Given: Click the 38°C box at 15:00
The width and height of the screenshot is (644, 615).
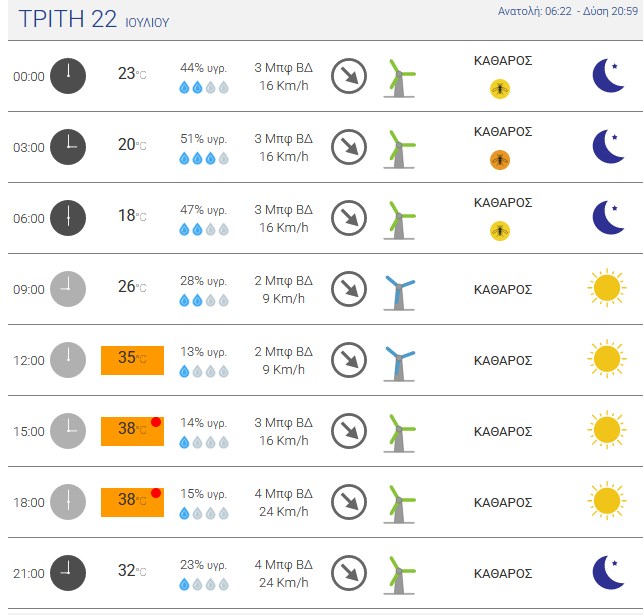Looking at the screenshot, I should click(x=132, y=431).
